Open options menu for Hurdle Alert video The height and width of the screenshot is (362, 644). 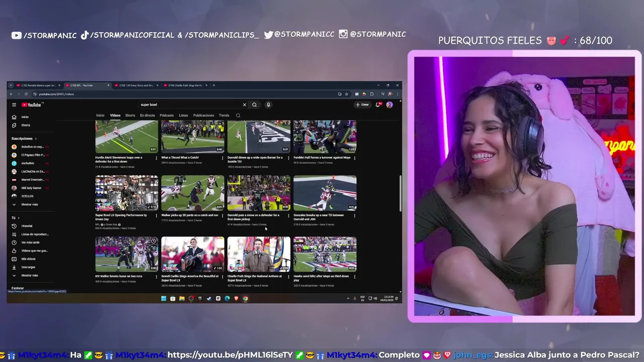point(156,158)
